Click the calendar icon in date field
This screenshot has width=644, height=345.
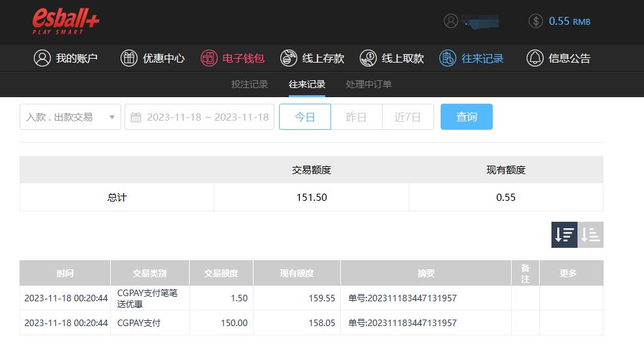tap(136, 117)
